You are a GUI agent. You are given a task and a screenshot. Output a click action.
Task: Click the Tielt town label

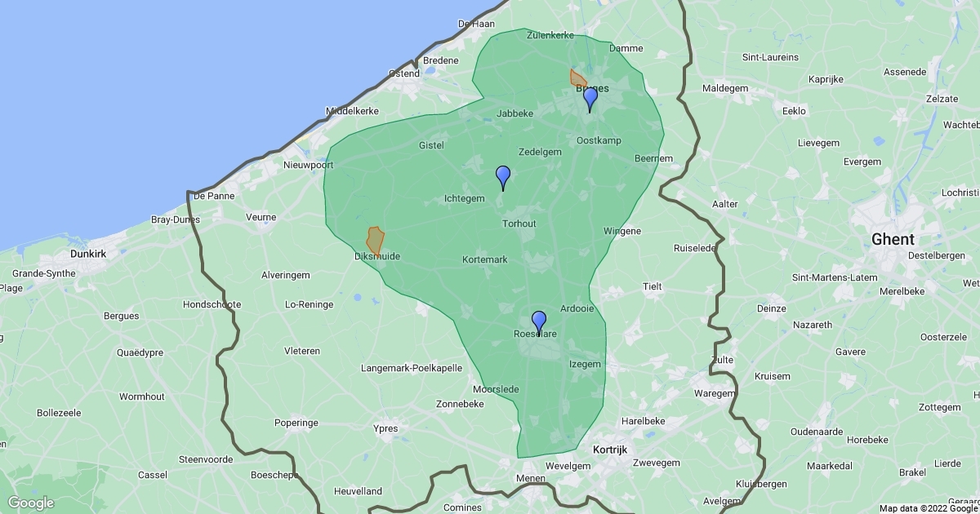coord(653,286)
